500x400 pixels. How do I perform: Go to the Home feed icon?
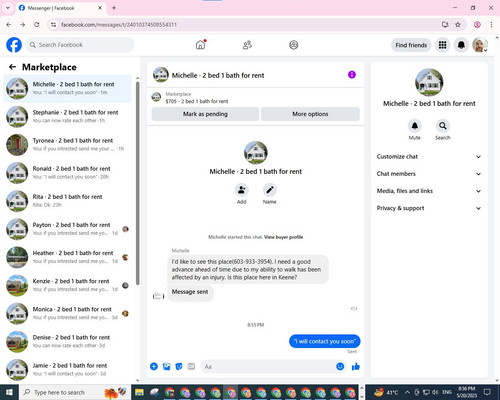[200, 45]
